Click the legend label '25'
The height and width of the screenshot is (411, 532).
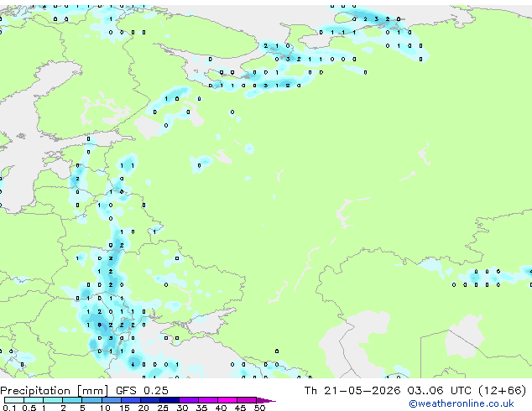163,408
